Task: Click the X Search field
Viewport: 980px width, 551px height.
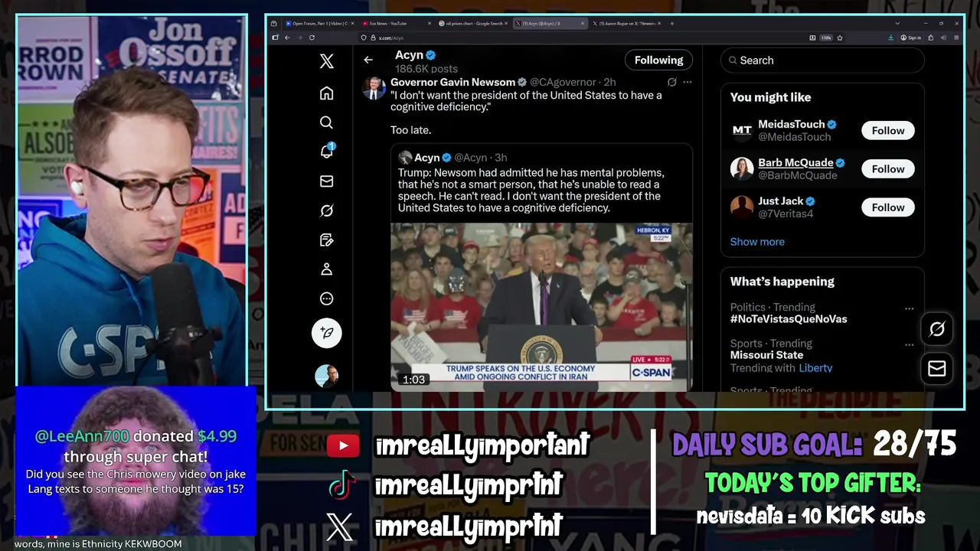Action: pos(822,60)
